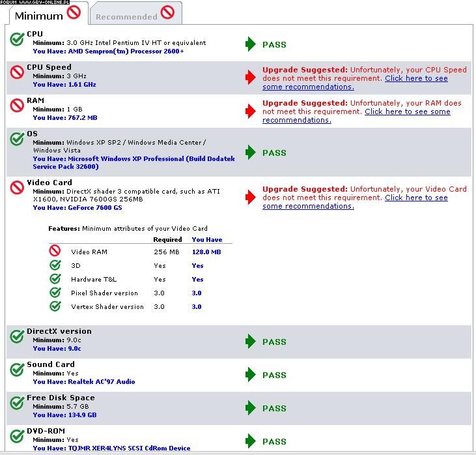Click the red arrow in the RAM row
Image resolution: width=476 pixels, height=455 pixels.
pyautogui.click(x=251, y=111)
